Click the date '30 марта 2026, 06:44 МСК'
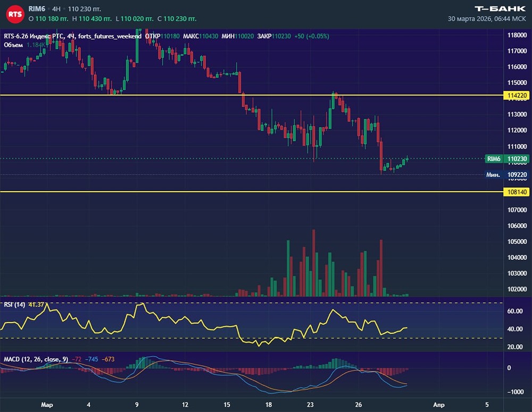 click(487, 19)
